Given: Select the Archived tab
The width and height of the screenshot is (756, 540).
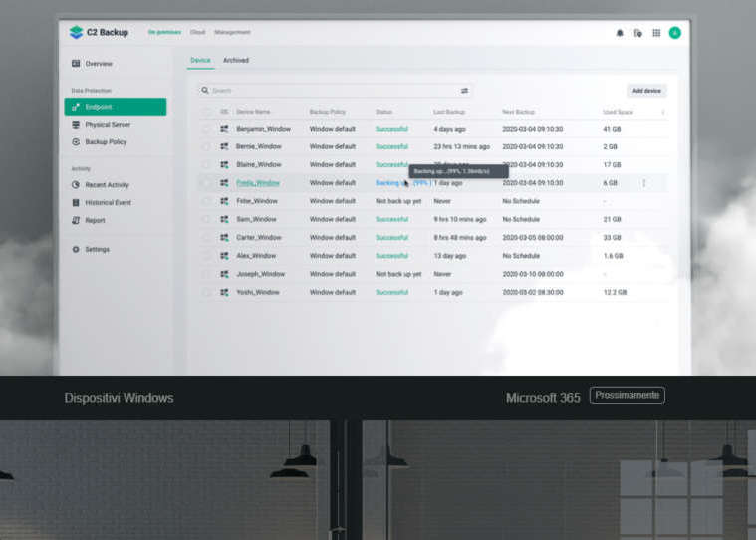Looking at the screenshot, I should 236,60.
